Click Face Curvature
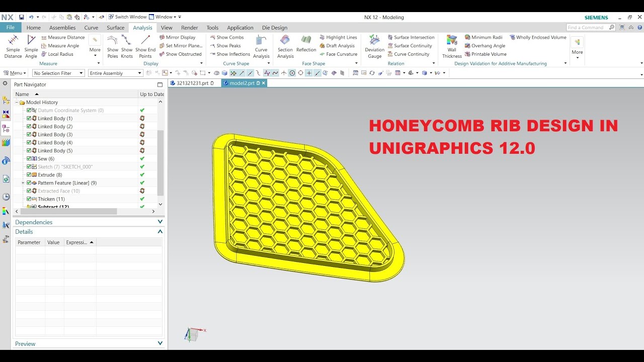Image resolution: width=644 pixels, height=362 pixels. click(338, 54)
